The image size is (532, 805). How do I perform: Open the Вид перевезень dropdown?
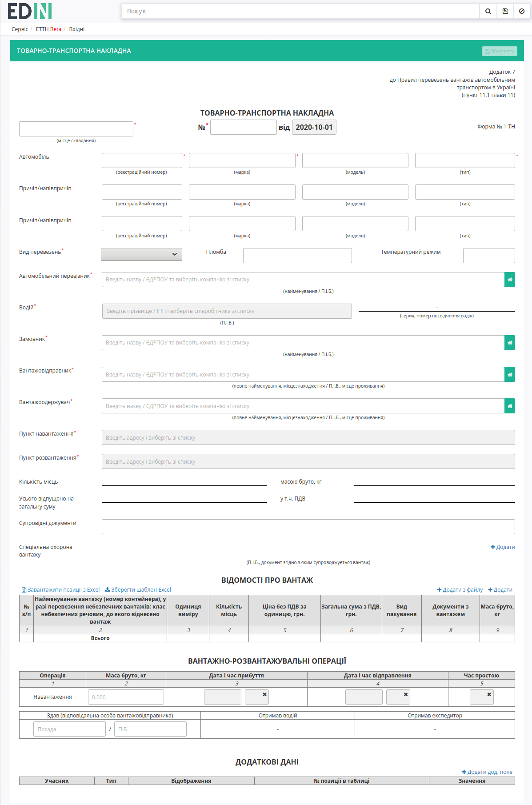(x=141, y=254)
